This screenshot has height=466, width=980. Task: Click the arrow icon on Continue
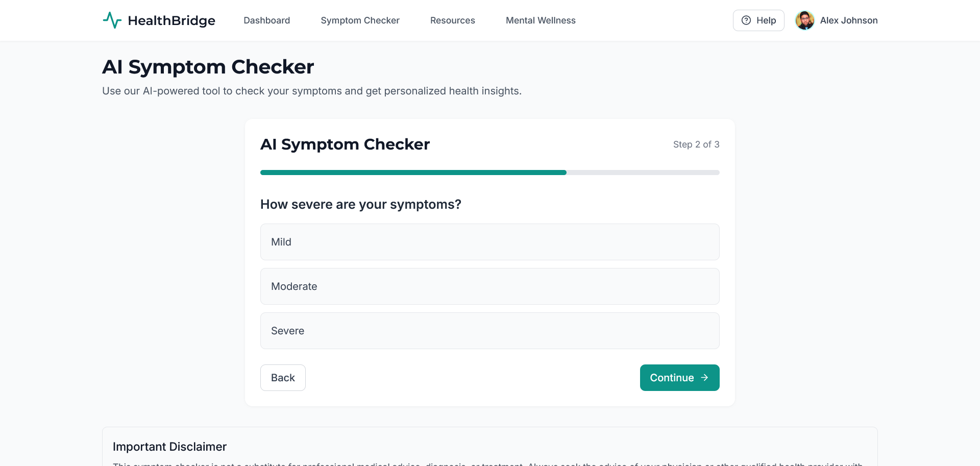pos(705,378)
